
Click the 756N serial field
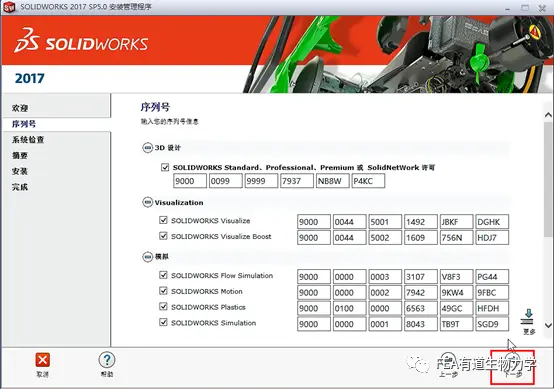456,238
